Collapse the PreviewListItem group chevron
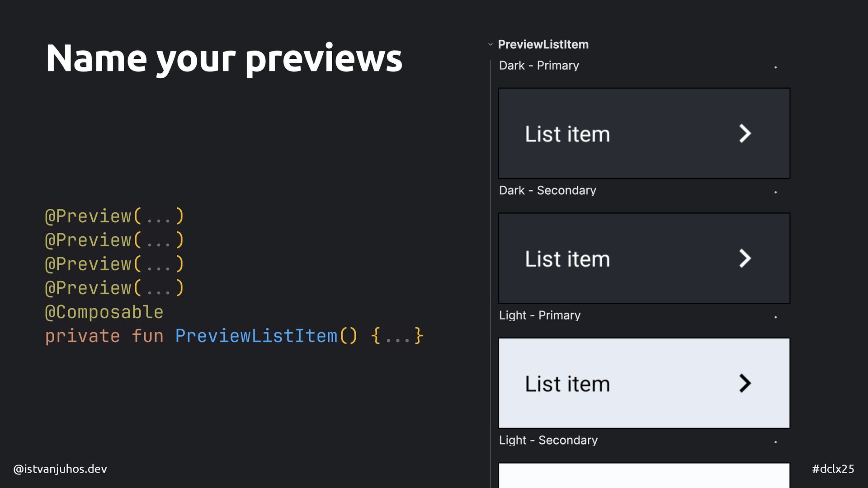 pyautogui.click(x=490, y=44)
